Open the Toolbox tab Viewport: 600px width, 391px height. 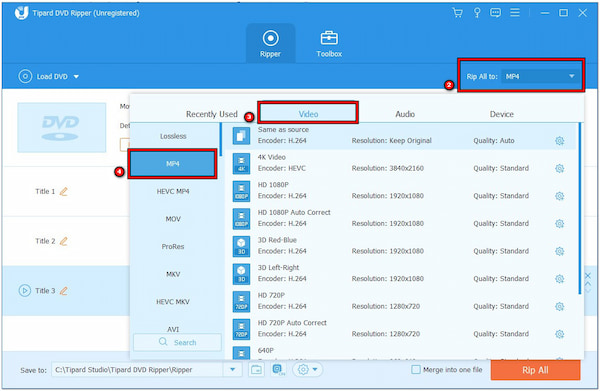[x=329, y=44]
